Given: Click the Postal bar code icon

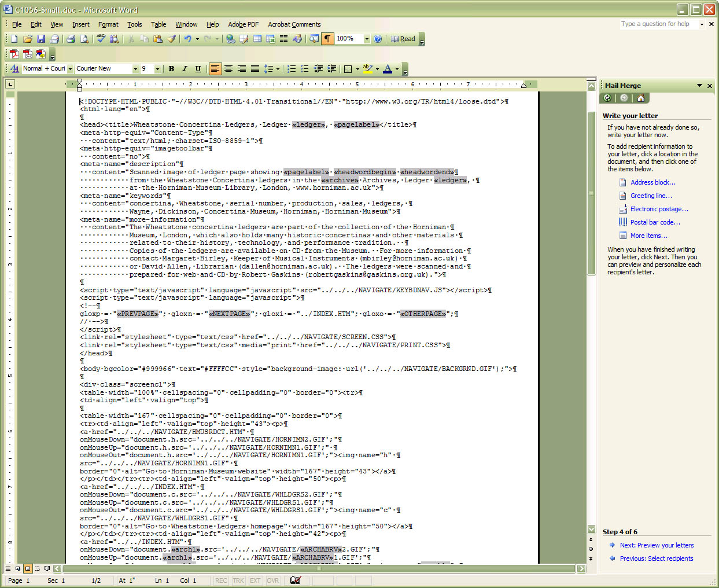Looking at the screenshot, I should 622,222.
